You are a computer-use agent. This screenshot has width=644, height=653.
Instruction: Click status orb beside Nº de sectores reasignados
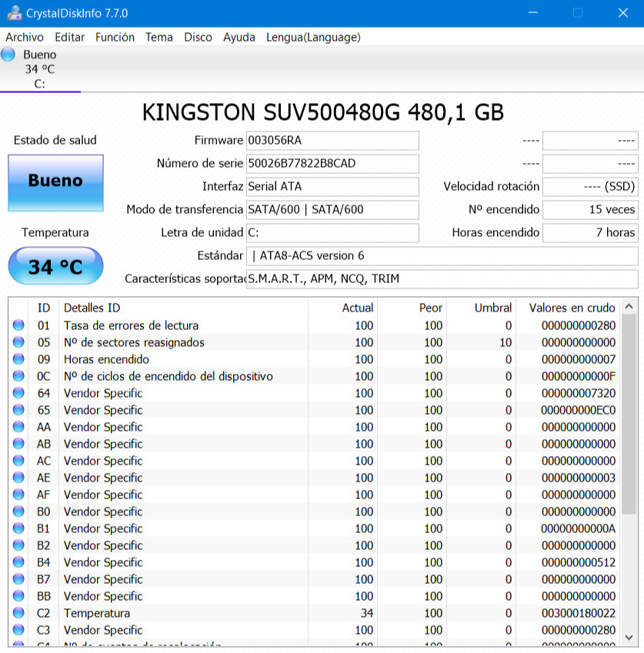[x=18, y=342]
